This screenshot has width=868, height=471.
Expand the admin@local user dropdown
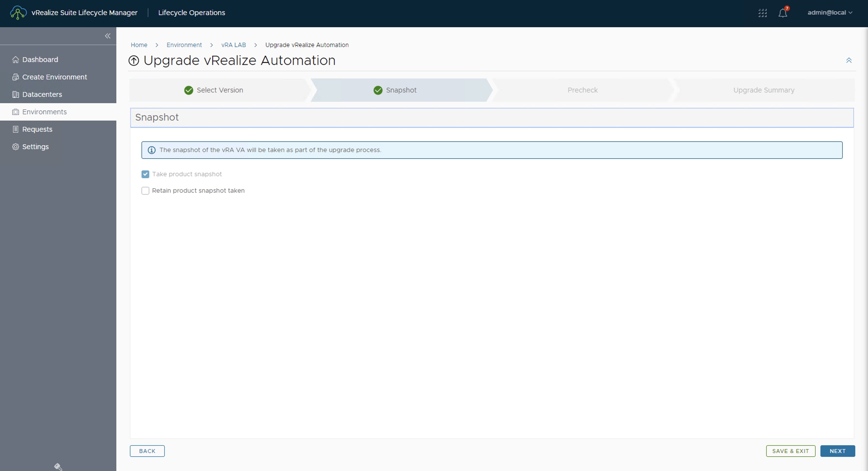click(x=829, y=12)
